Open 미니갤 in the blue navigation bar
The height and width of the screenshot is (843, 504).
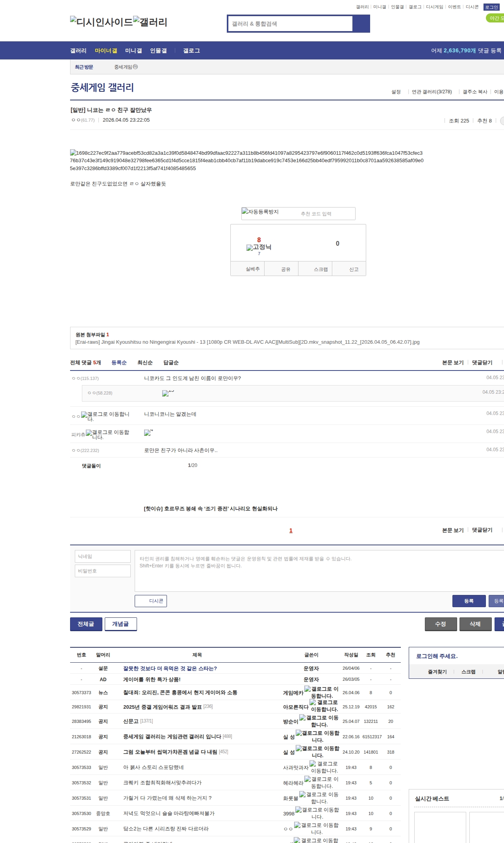coord(133,50)
